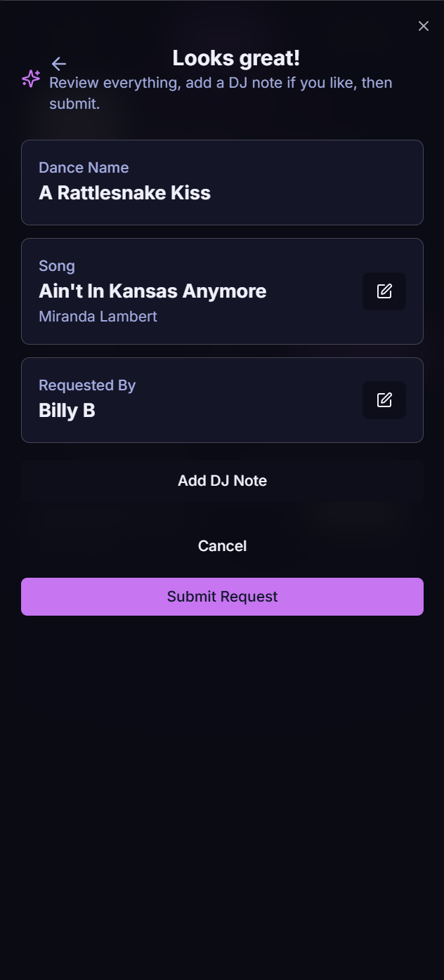Tap the A Rattlesnake Kiss dance title
444x980 pixels.
(124, 192)
